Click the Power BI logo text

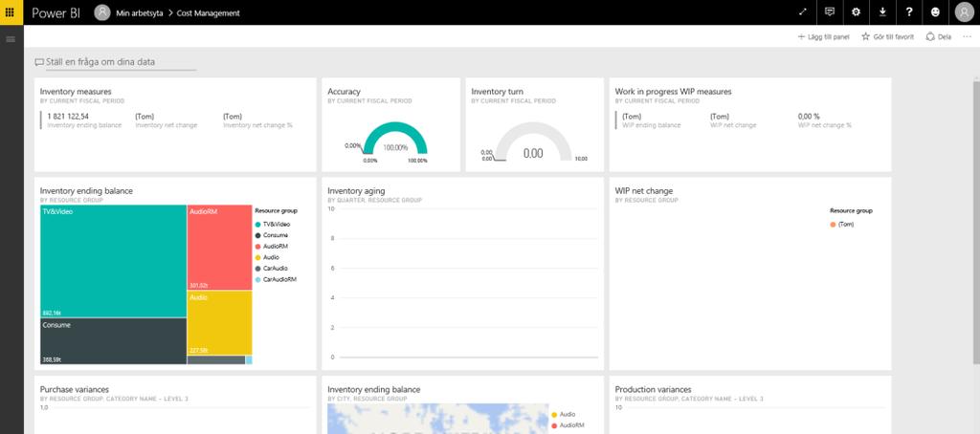[x=56, y=12]
